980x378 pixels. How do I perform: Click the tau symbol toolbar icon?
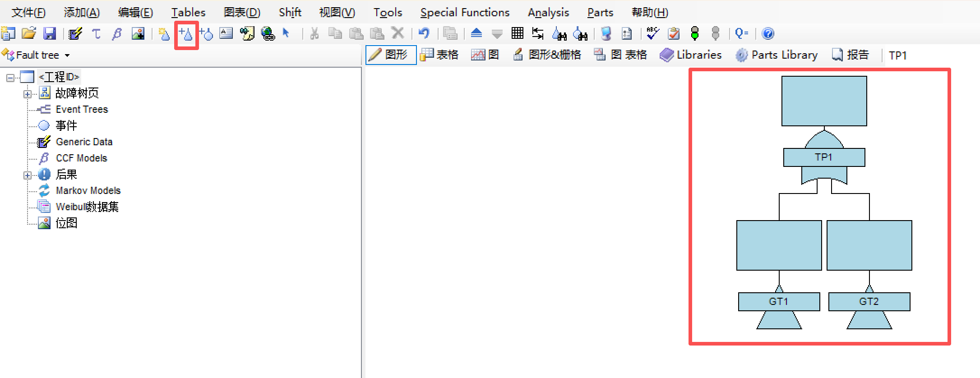[96, 33]
